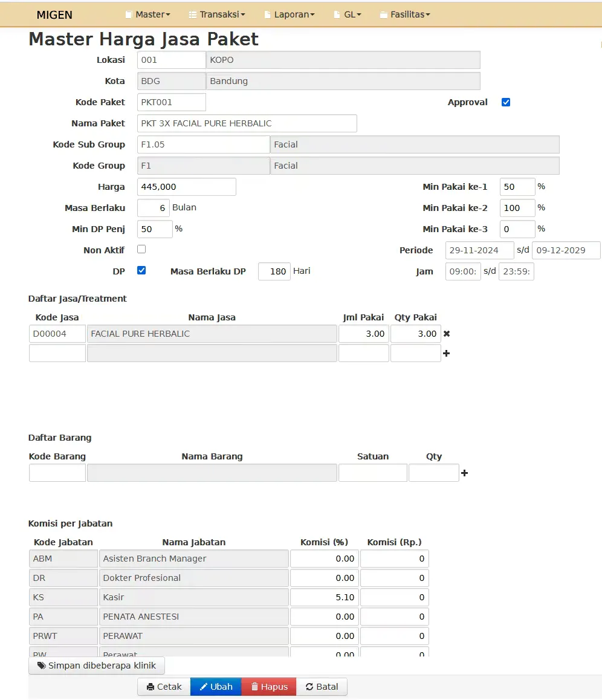This screenshot has height=700, width=602.
Task: Click the tag icon on Simpan dibeberapa klinik
Action: (42, 666)
